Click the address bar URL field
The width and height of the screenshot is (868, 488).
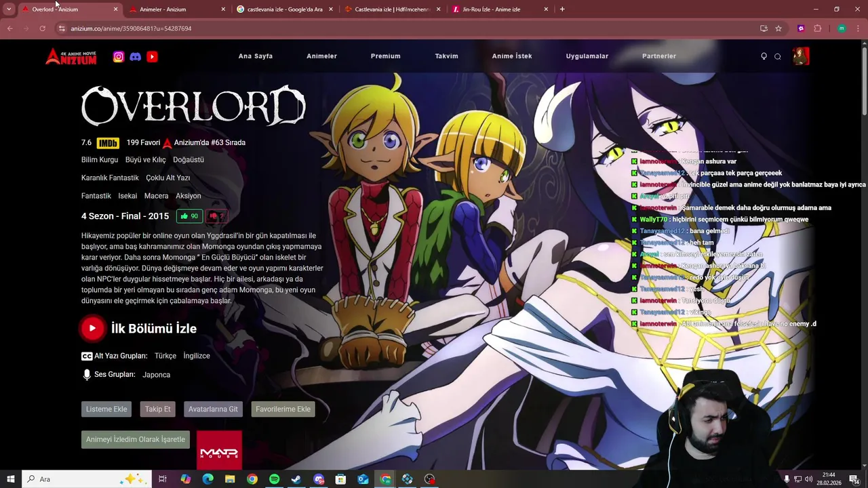pos(407,28)
